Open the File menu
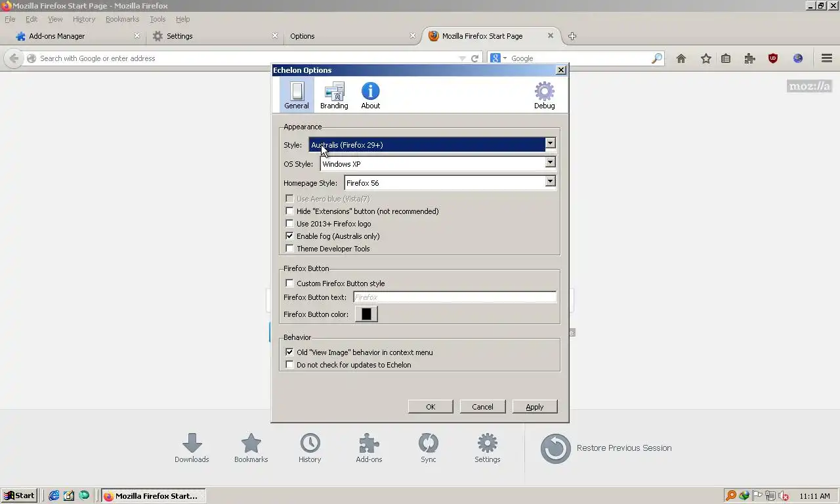This screenshot has height=504, width=840. [x=10, y=19]
